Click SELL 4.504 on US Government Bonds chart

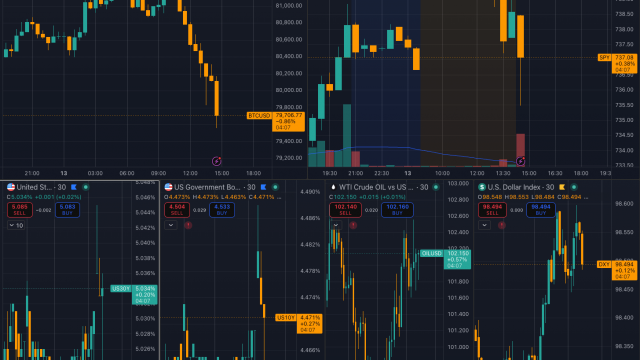(x=177, y=210)
